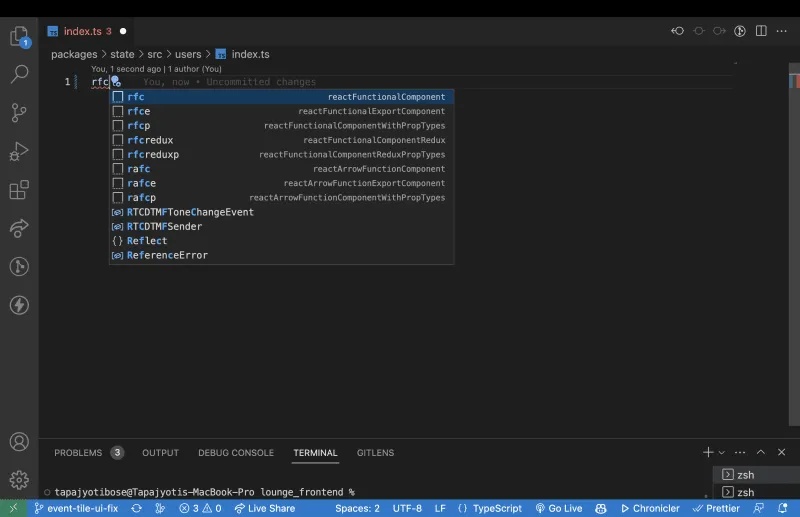Toggle the Prettier formatter status item
The image size is (800, 517).
(x=716, y=508)
